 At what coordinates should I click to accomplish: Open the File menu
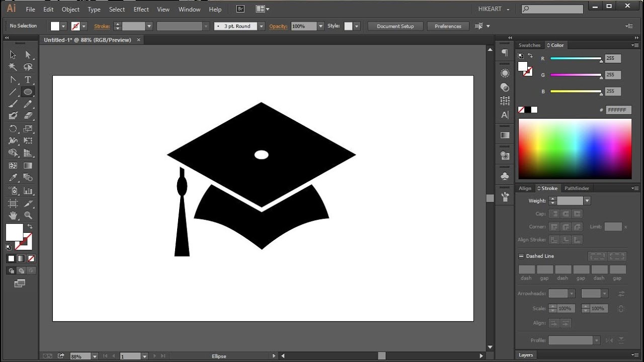[31, 9]
